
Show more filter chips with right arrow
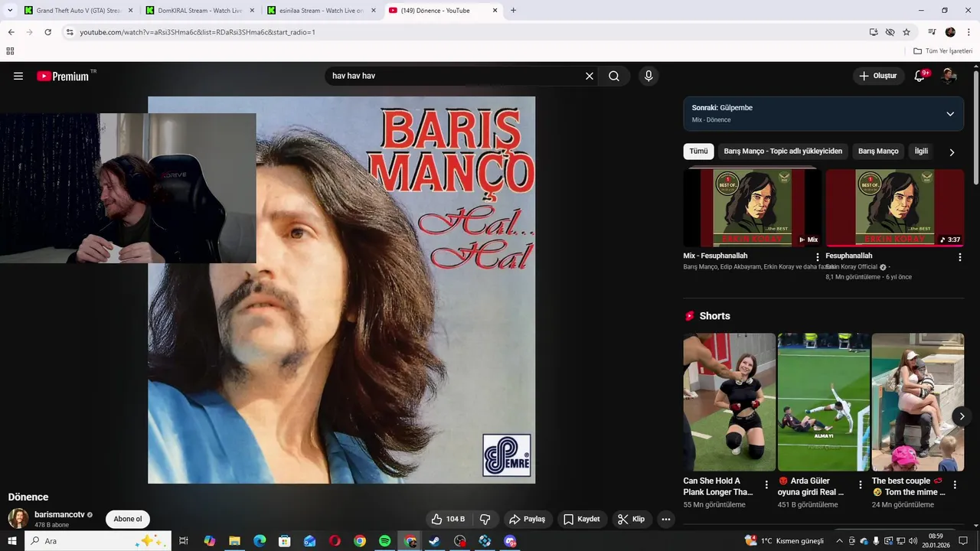tap(952, 152)
